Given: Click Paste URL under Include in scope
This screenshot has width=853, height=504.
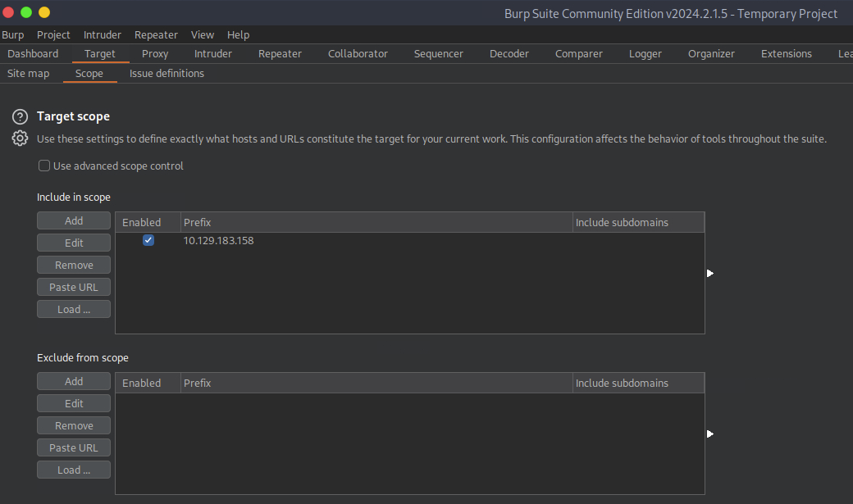Looking at the screenshot, I should [74, 288].
